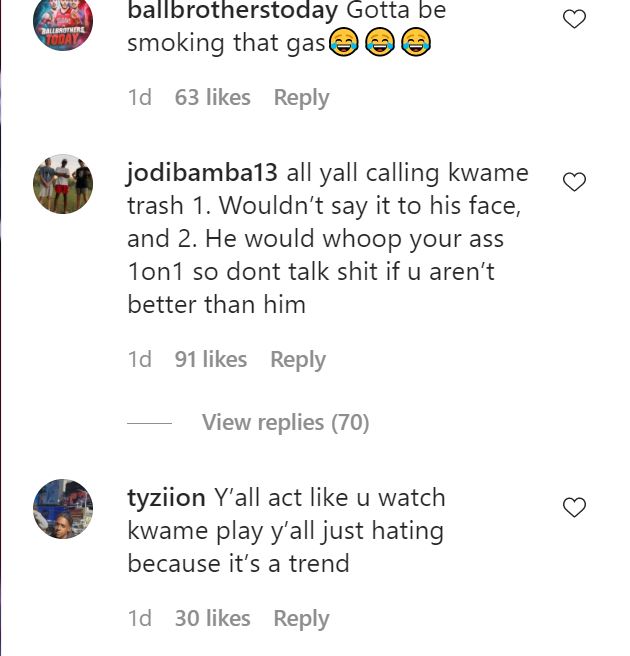The height and width of the screenshot is (656, 630).
Task: Click the horizontal line beside View replies
Action: [150, 423]
